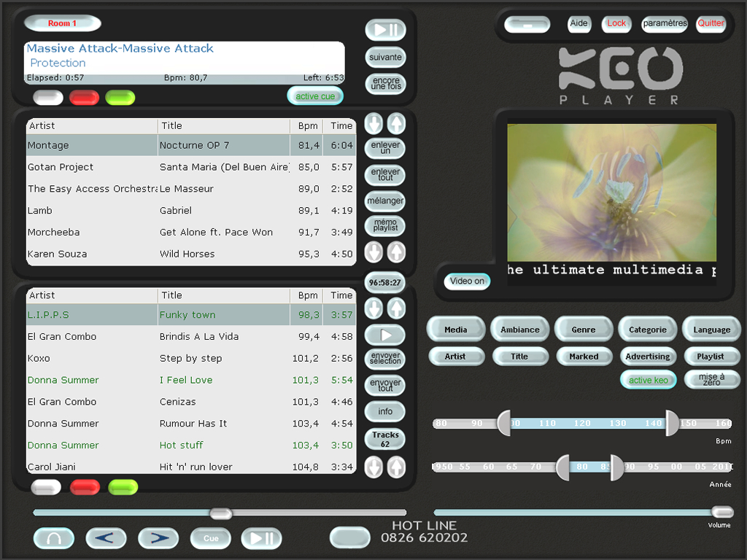Click the envoyer tout button
This screenshot has height=560, width=747.
[385, 385]
